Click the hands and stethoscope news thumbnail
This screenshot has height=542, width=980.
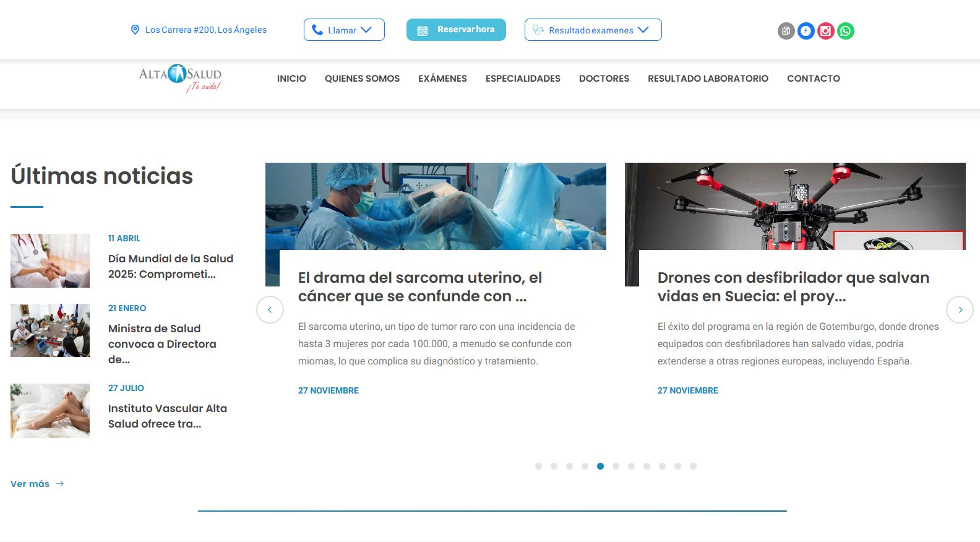[50, 260]
